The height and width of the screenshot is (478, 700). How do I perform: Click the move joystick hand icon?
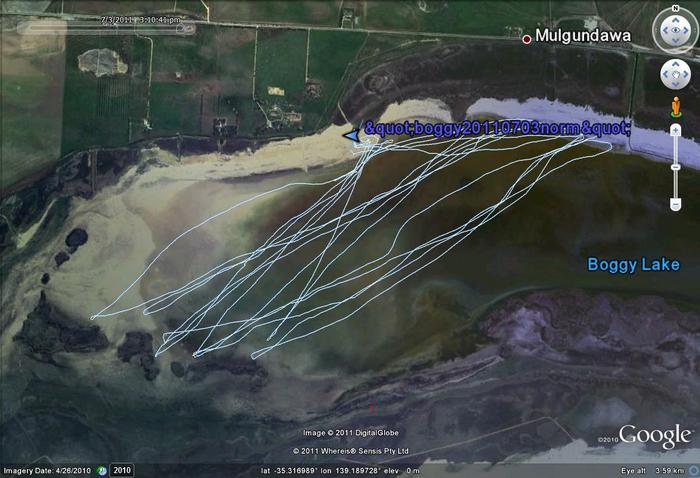674,75
